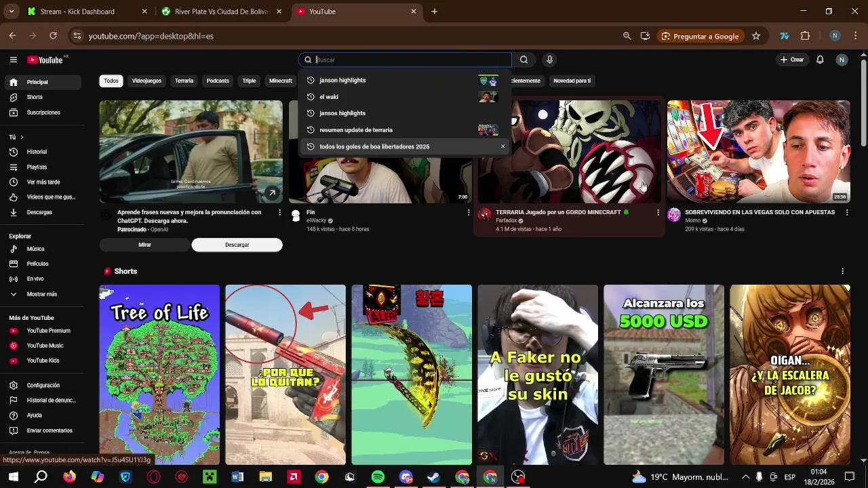Viewport: 868px width, 488px height.
Task: Open Firefox from the taskbar
Action: 69,477
